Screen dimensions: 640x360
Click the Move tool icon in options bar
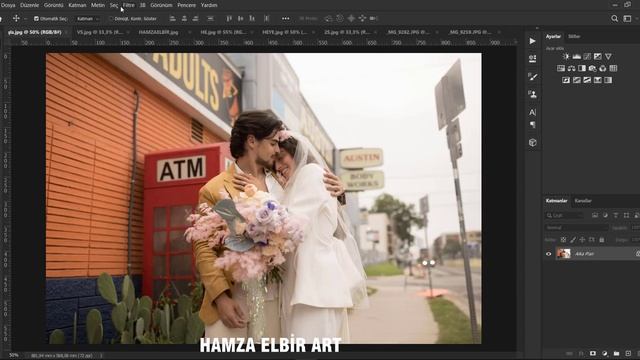pos(16,18)
